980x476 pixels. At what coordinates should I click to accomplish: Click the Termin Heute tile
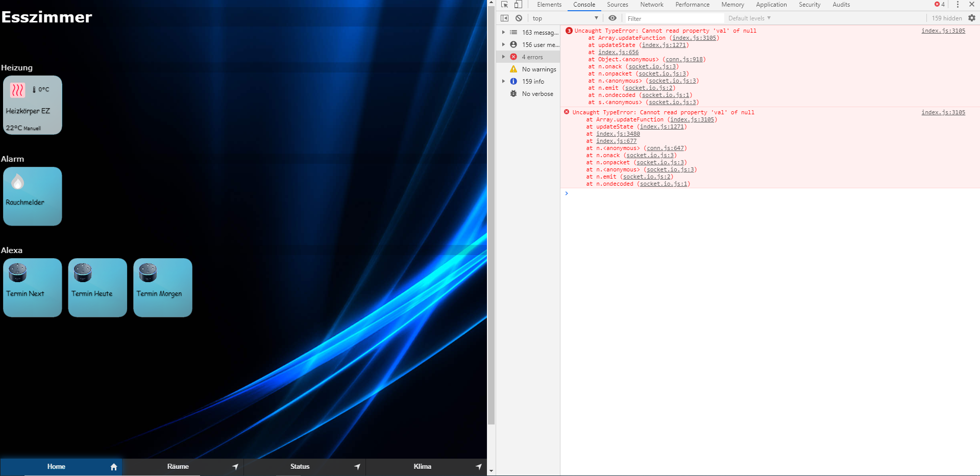click(97, 288)
